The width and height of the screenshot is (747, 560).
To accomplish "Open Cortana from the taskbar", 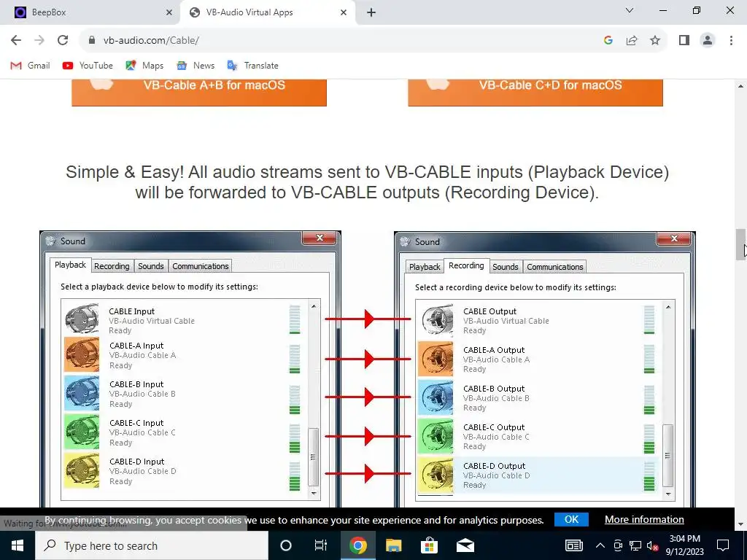I will 286,545.
